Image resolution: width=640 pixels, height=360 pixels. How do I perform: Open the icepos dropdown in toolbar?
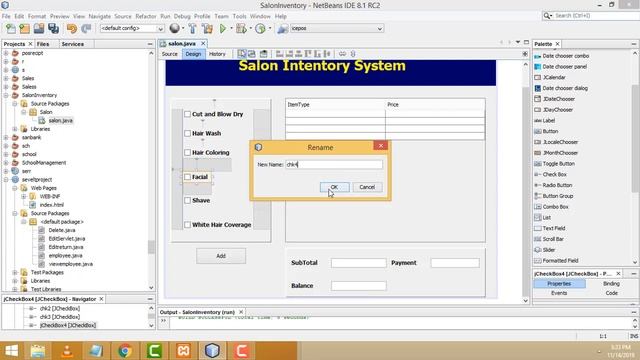pos(337,29)
